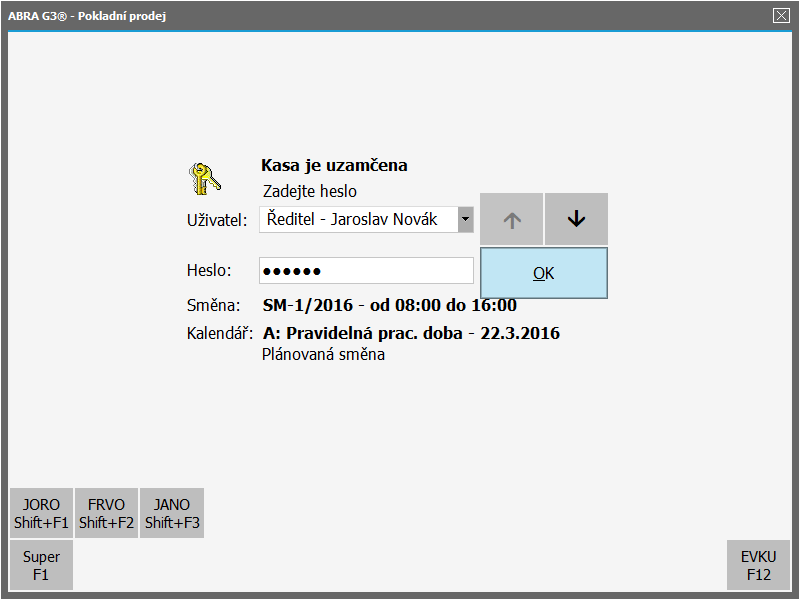Click the 'Zadejte heslo' prompt text

[x=309, y=191]
